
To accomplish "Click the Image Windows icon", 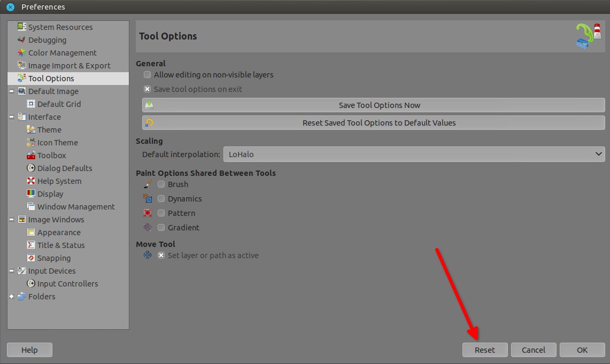I will [22, 219].
